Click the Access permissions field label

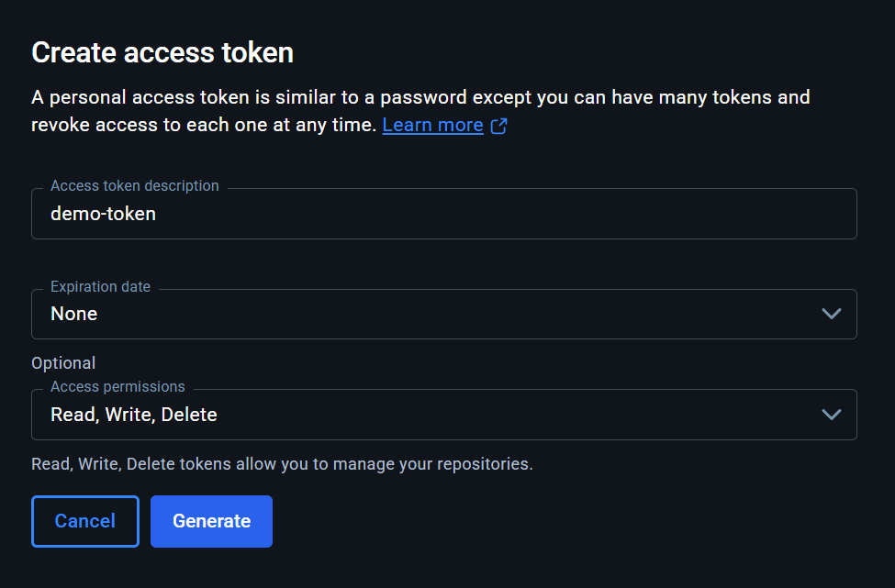(117, 386)
